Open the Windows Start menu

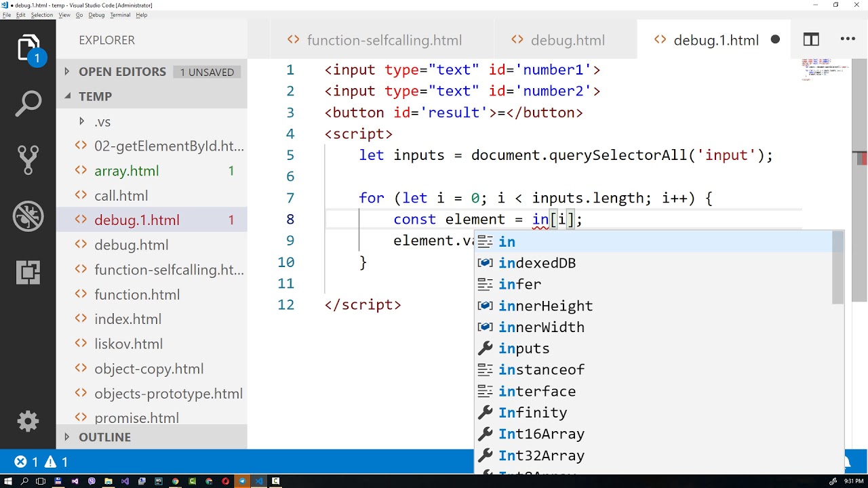[8, 481]
